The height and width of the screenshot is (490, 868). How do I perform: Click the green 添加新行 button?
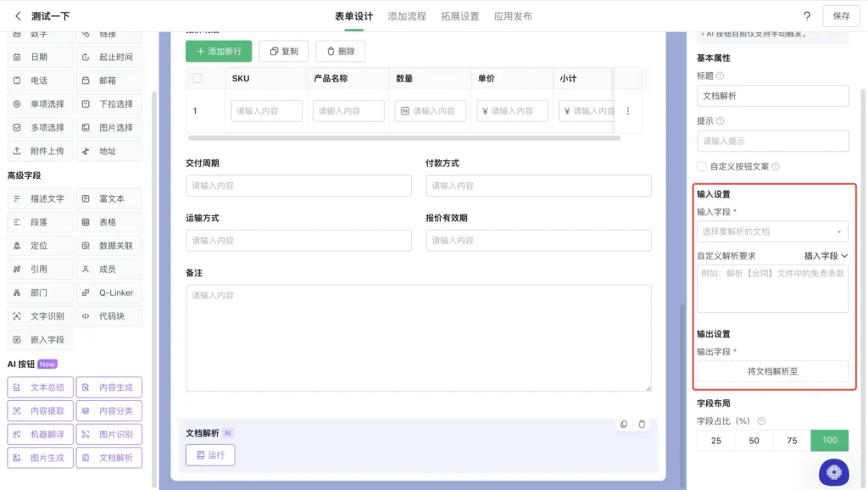coord(219,52)
